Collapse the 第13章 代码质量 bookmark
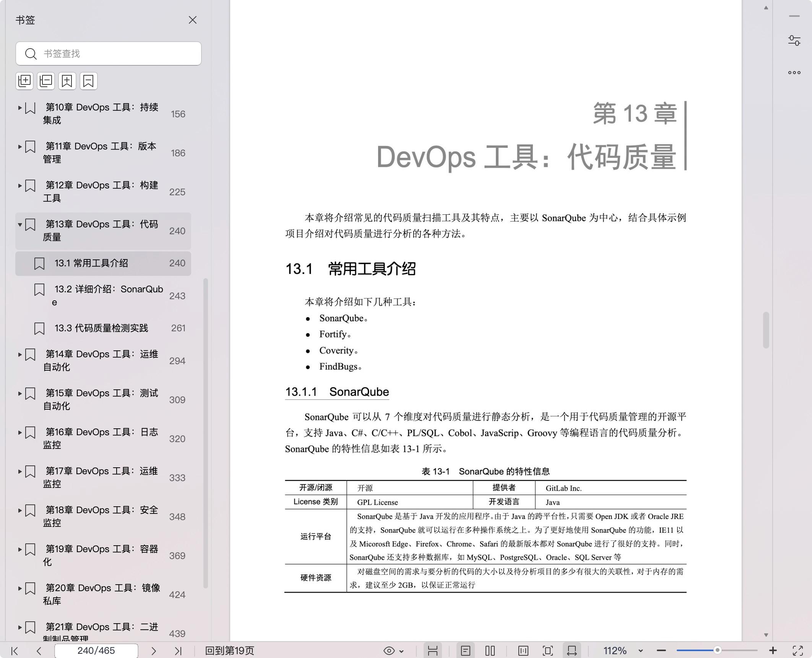Viewport: 812px width, 658px height. click(20, 225)
